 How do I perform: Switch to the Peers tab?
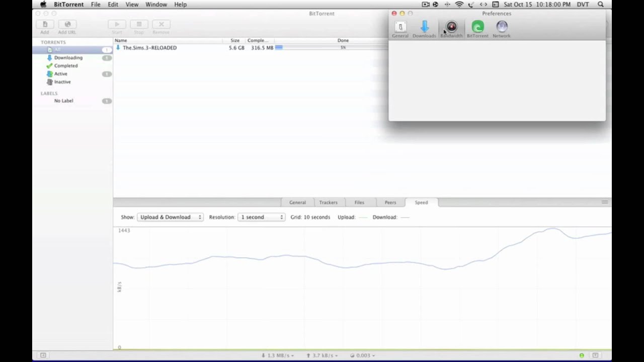tap(390, 203)
